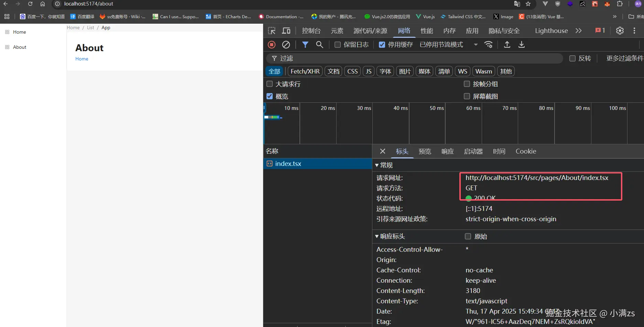Click the MetaMask fox extension icon

(607, 4)
